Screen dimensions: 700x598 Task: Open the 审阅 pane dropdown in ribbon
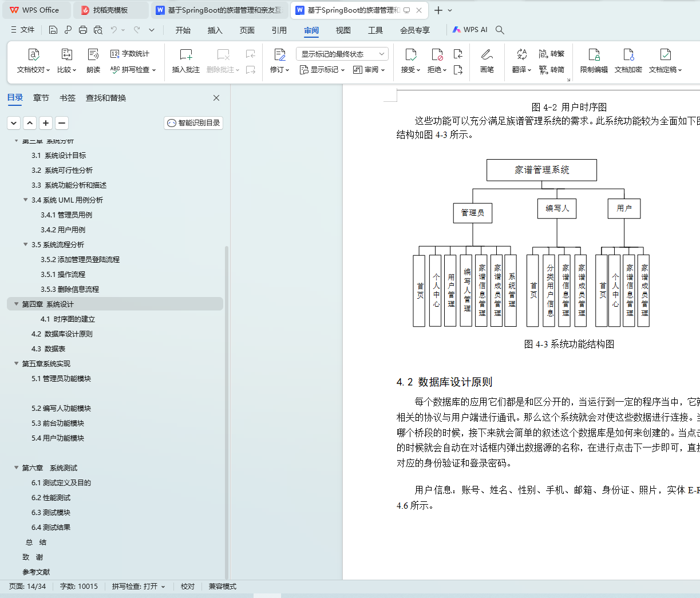coord(369,70)
